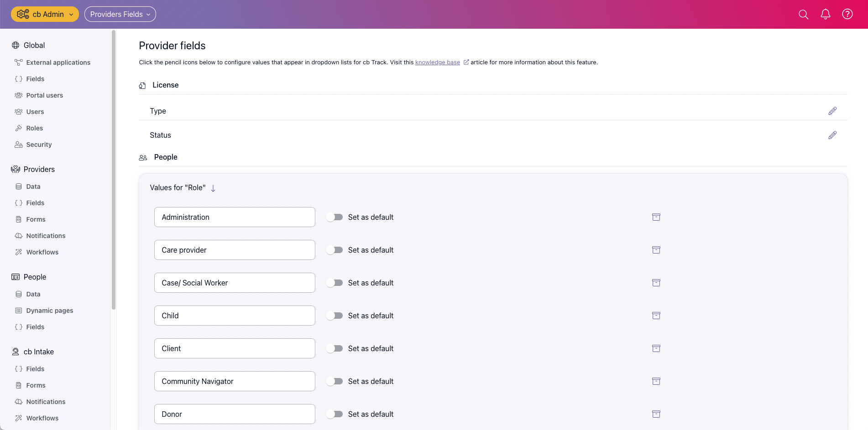868x430 pixels.
Task: Open the notifications bell
Action: pyautogui.click(x=825, y=14)
